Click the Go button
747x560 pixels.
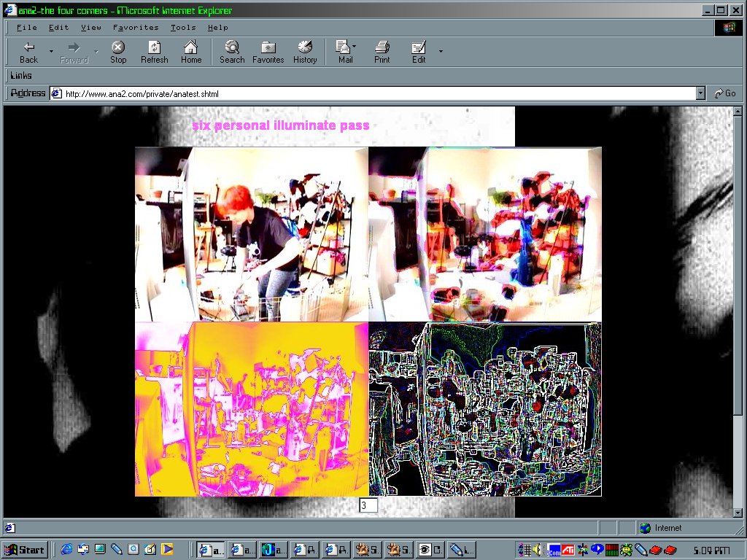724,93
